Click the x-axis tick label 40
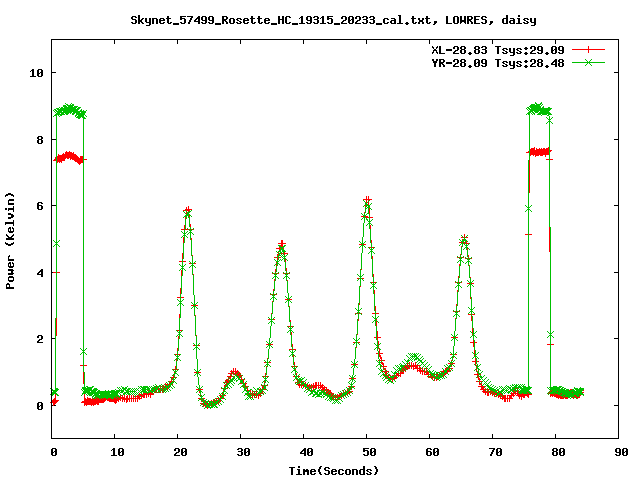Viewport: 640px width, 480px height. (x=306, y=452)
